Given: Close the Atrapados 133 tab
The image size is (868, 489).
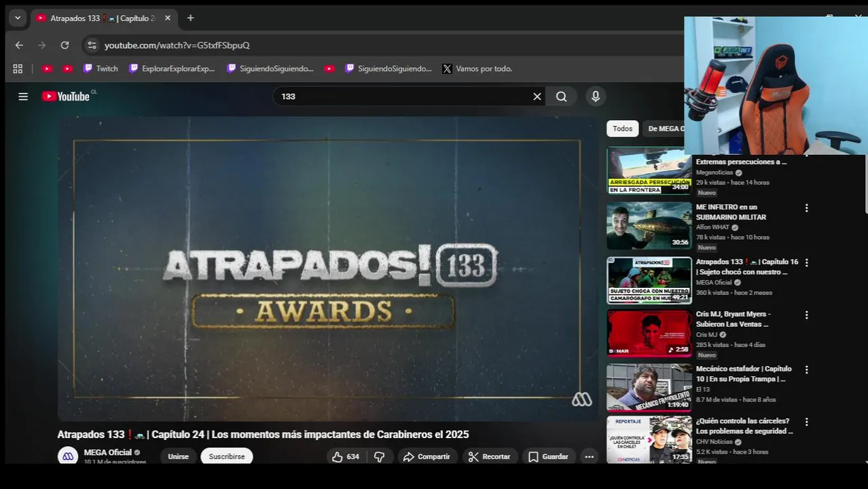Looking at the screenshot, I should (168, 18).
